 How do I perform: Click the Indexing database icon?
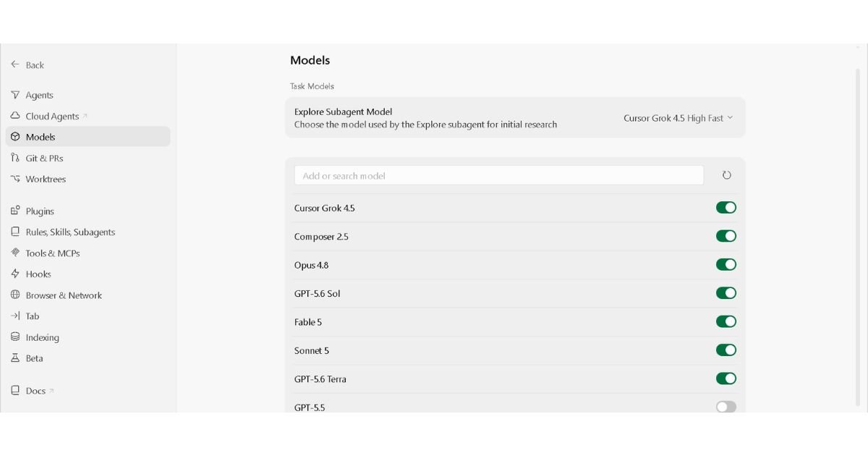[15, 337]
